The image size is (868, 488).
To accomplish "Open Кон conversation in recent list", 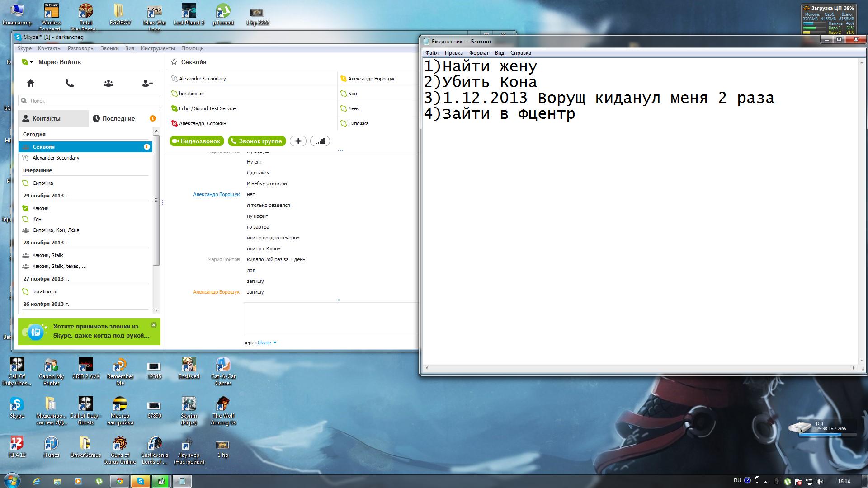I will 85,219.
